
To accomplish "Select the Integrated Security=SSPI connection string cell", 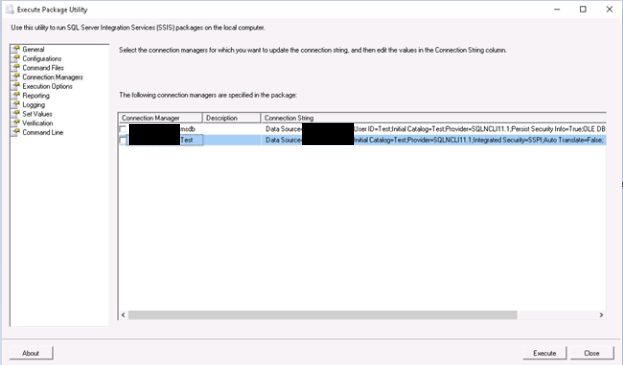I will tap(433, 140).
